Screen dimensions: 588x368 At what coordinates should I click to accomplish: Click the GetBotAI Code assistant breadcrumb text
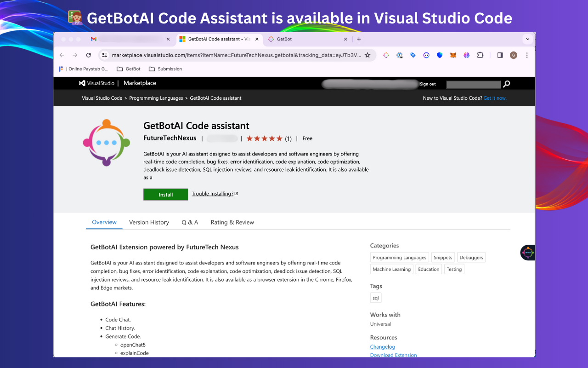coord(215,98)
